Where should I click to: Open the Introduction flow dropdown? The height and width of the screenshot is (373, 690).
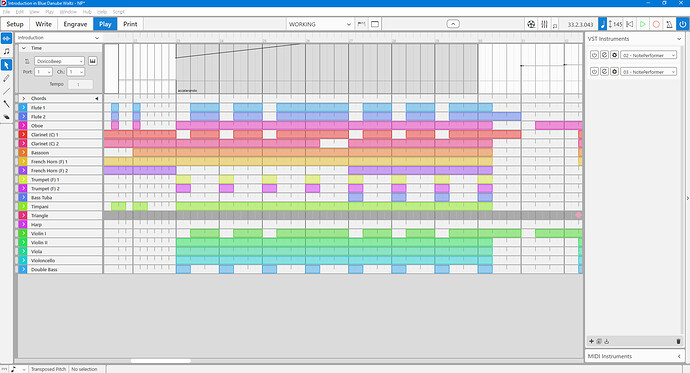point(58,38)
